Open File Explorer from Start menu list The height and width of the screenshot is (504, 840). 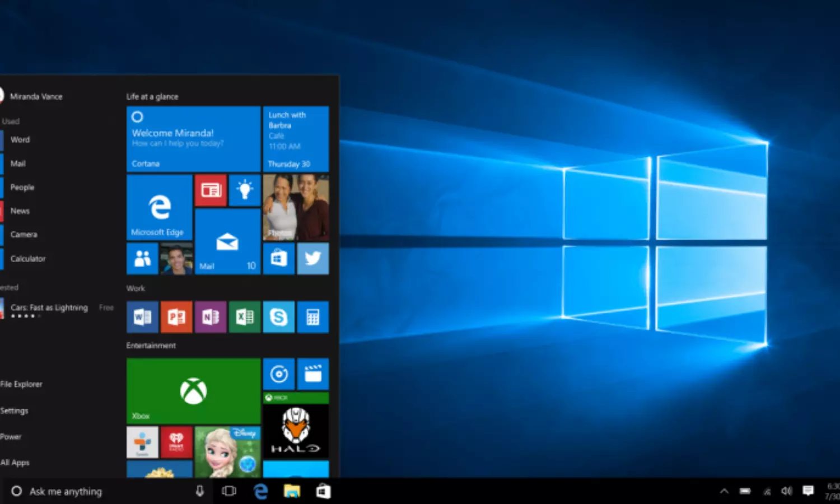point(21,384)
